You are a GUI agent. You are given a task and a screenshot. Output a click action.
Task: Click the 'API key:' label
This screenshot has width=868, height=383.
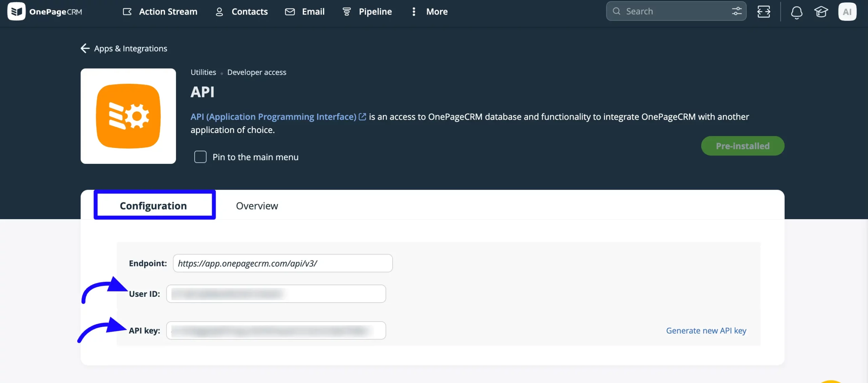tap(144, 330)
